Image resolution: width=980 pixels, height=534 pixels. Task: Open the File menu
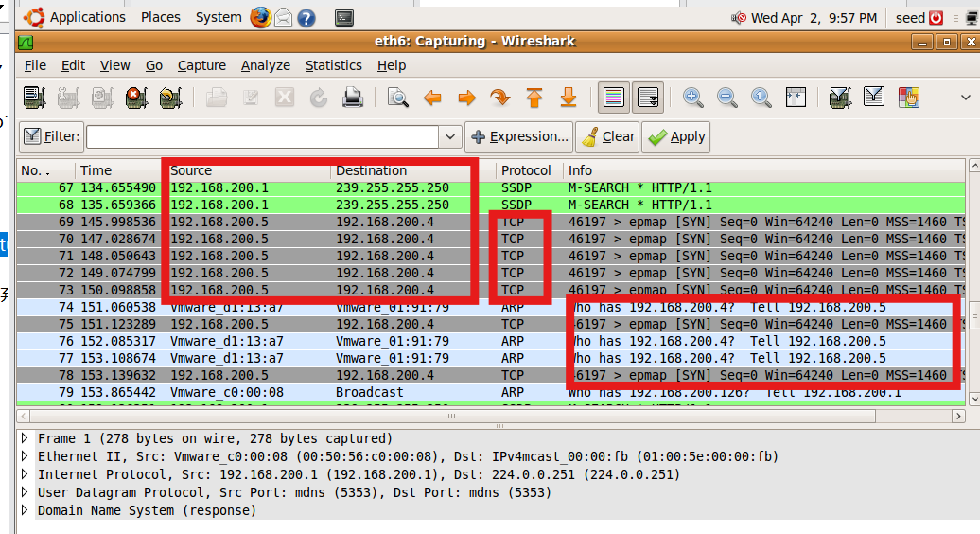[x=35, y=65]
